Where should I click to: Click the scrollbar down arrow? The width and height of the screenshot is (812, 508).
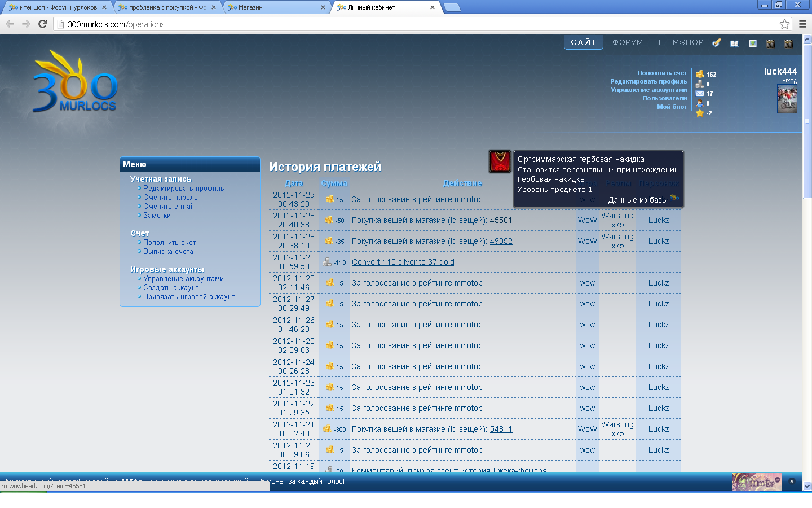(807, 486)
